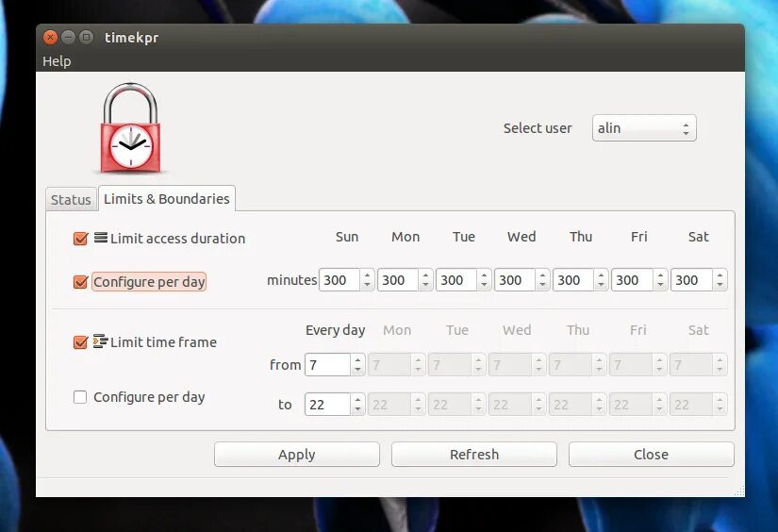Viewport: 778px width, 532px height.
Task: Decrease Every day to hour
Action: coord(357,410)
